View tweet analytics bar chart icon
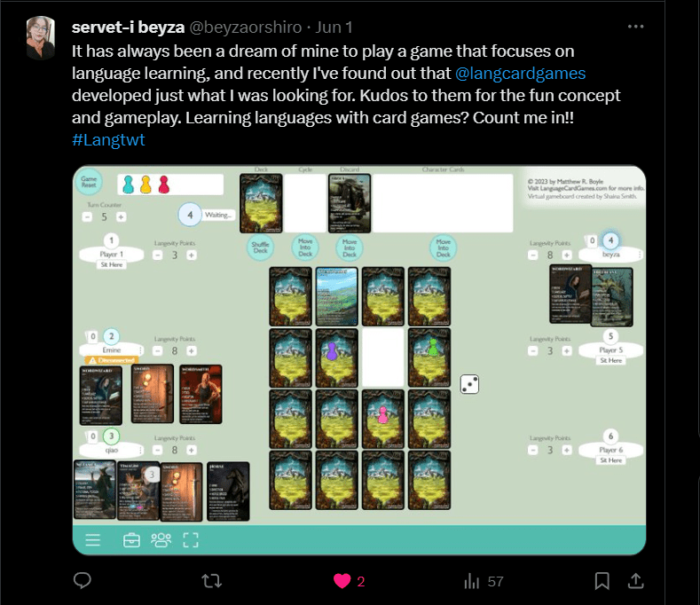Screen dimensions: 700x605 click(x=471, y=581)
